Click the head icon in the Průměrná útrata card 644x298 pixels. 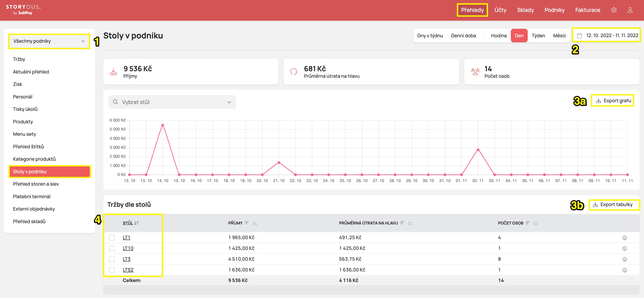[x=294, y=72]
